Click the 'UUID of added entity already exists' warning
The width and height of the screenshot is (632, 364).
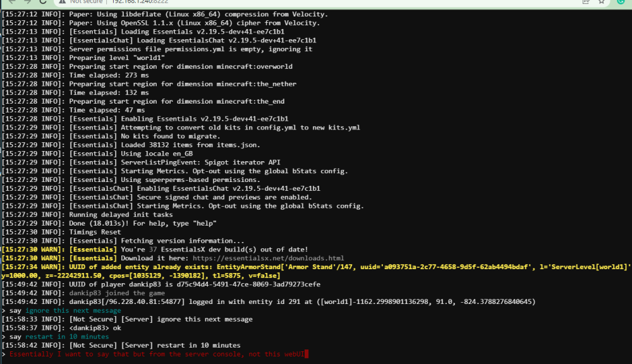coord(316,271)
